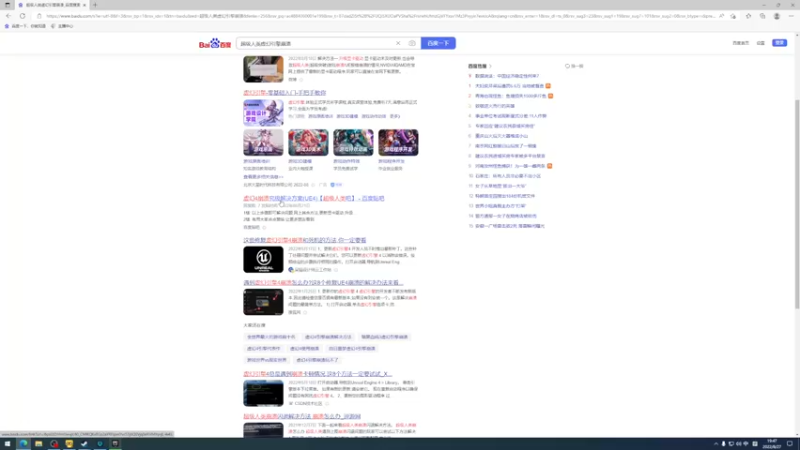Image resolution: width=800 pixels, height=450 pixels.
Task: Open the 虚幻引擎 零基础入门 ad result title
Action: point(284,93)
